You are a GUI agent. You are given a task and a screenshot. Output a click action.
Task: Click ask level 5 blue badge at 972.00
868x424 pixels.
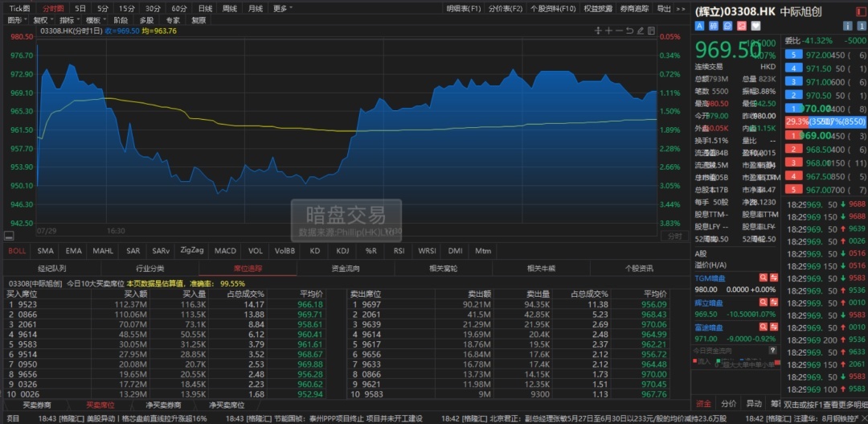(794, 55)
